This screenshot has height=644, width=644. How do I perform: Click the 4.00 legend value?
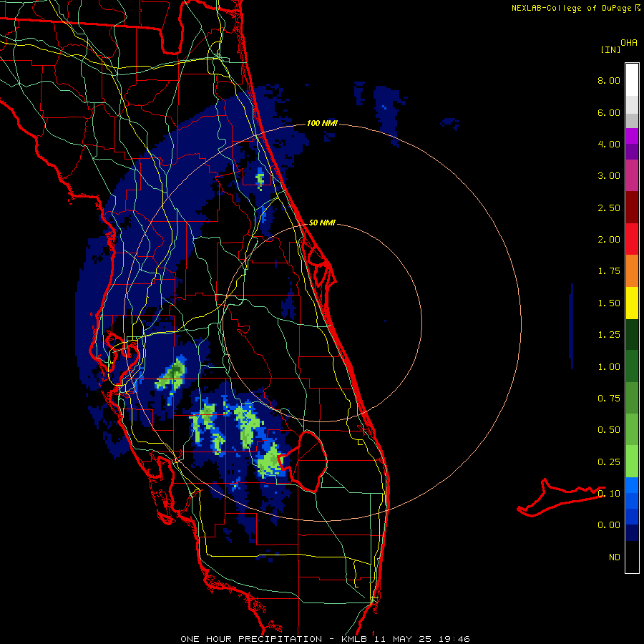609,144
